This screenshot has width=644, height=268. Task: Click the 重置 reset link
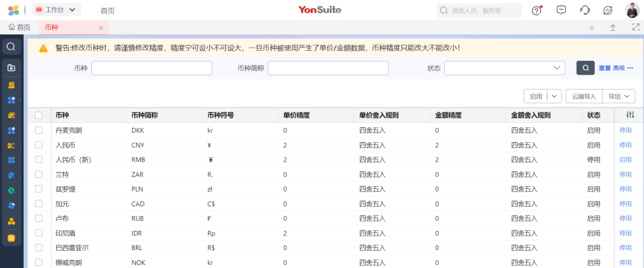coord(605,68)
